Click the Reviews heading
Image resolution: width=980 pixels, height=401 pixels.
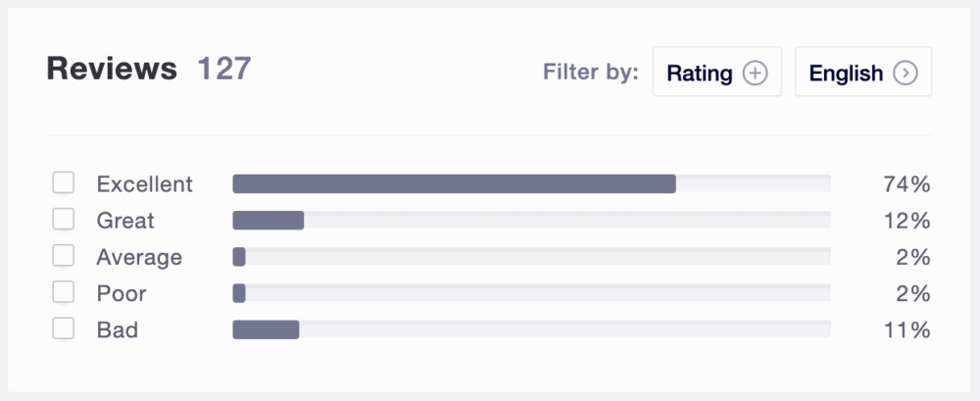pos(113,69)
